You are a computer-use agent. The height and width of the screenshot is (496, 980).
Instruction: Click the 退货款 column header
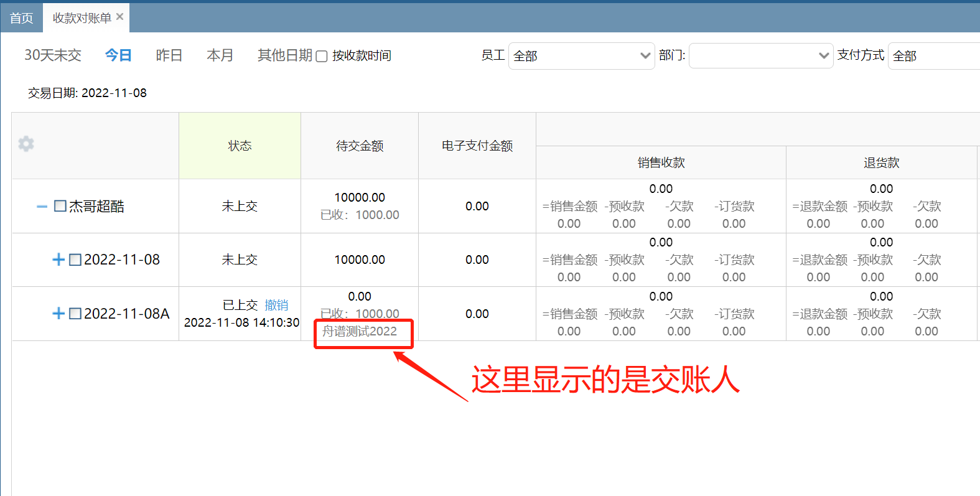[882, 162]
